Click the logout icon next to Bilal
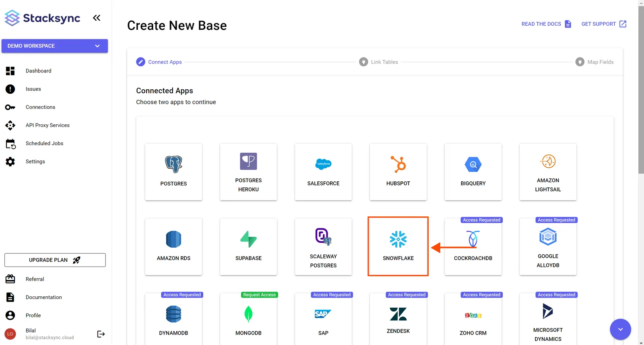 tap(101, 334)
